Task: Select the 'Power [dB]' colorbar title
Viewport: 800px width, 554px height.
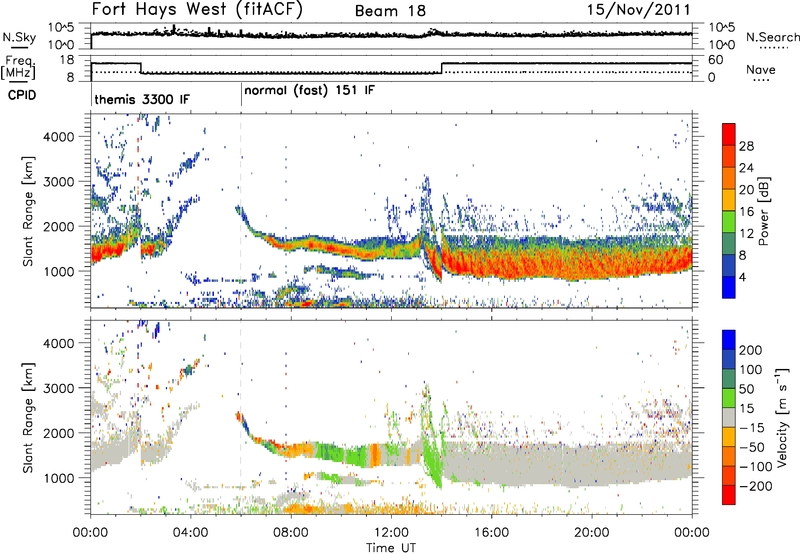Action: [x=763, y=211]
